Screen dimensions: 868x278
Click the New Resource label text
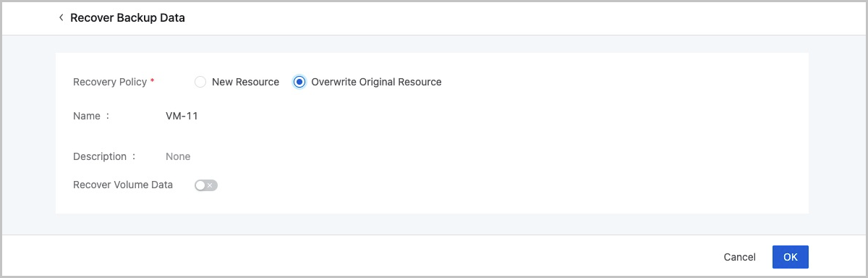245,82
